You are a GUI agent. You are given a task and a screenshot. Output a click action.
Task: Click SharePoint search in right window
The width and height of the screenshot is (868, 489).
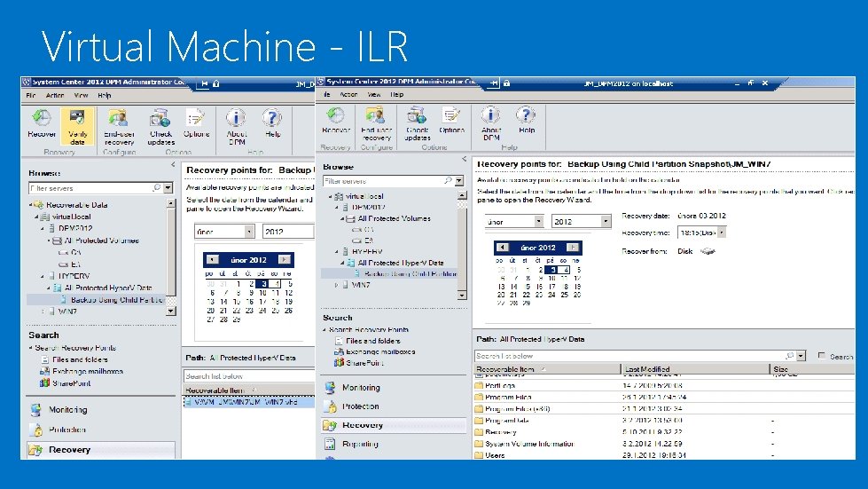point(359,363)
